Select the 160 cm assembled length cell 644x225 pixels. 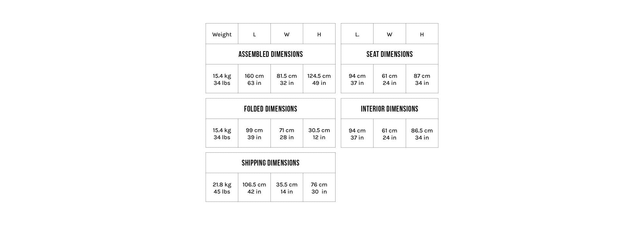(x=254, y=79)
